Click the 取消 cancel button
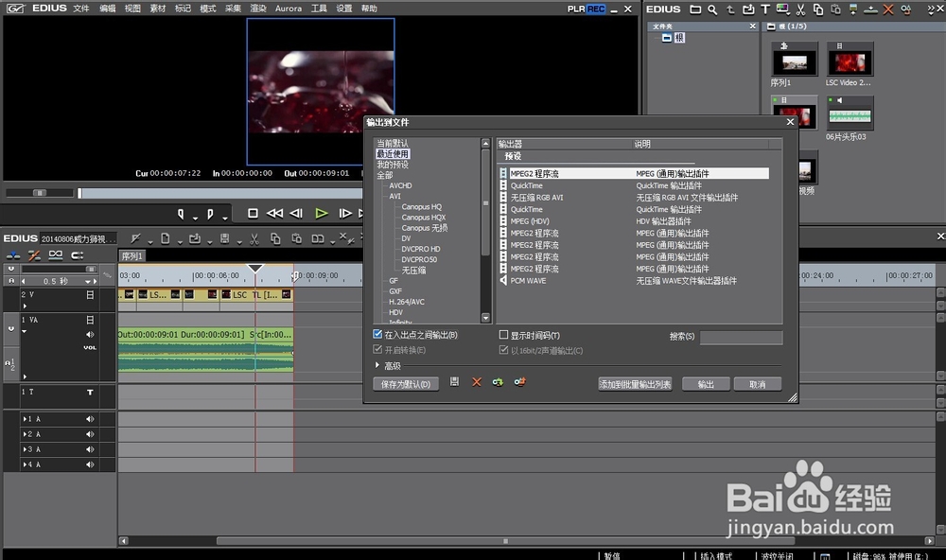This screenshot has height=560, width=946. 757,384
